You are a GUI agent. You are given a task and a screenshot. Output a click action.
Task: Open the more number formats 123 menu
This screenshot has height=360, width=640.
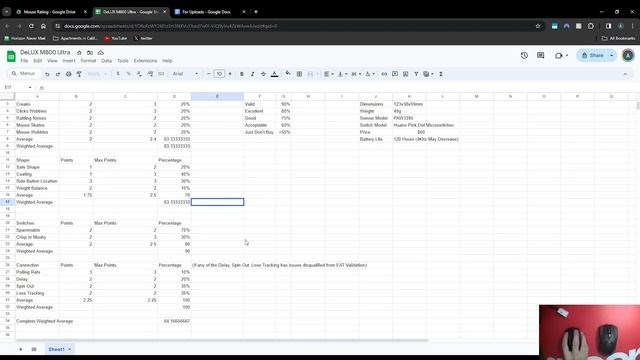161,74
